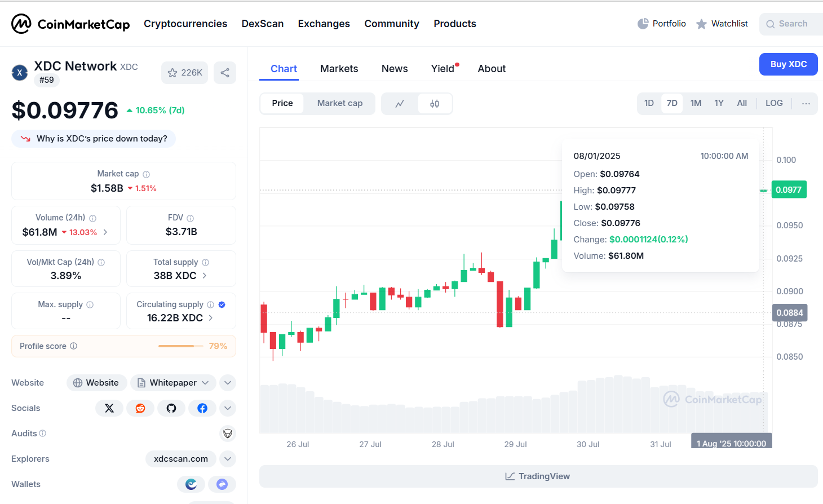Expand Volume (24h) details arrow
The height and width of the screenshot is (504, 823).
(x=105, y=232)
